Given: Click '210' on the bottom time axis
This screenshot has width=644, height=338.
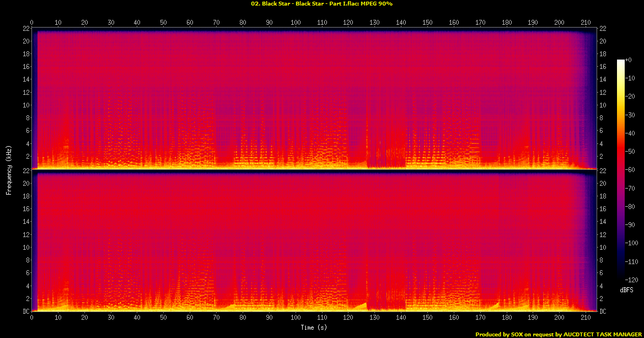Looking at the screenshot, I should [x=585, y=318].
